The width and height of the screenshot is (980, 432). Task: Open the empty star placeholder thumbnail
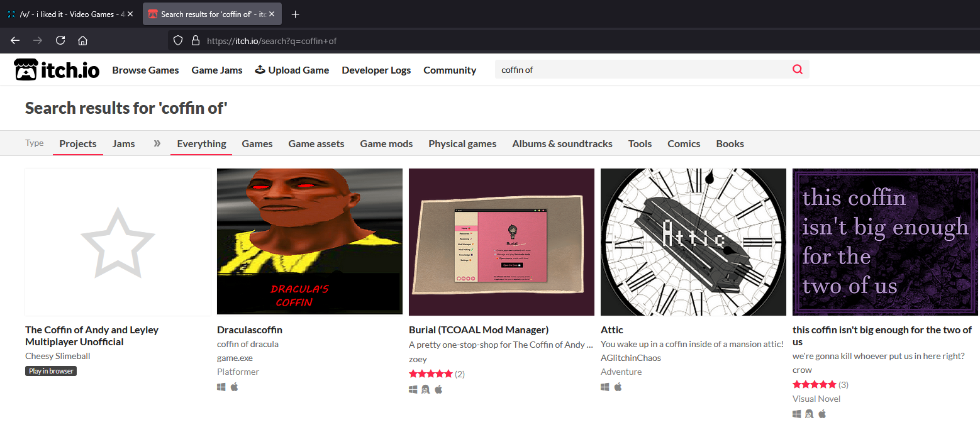point(118,241)
